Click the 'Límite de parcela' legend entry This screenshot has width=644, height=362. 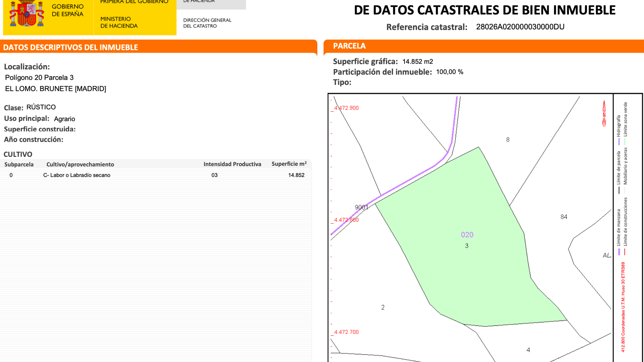pos(619,172)
